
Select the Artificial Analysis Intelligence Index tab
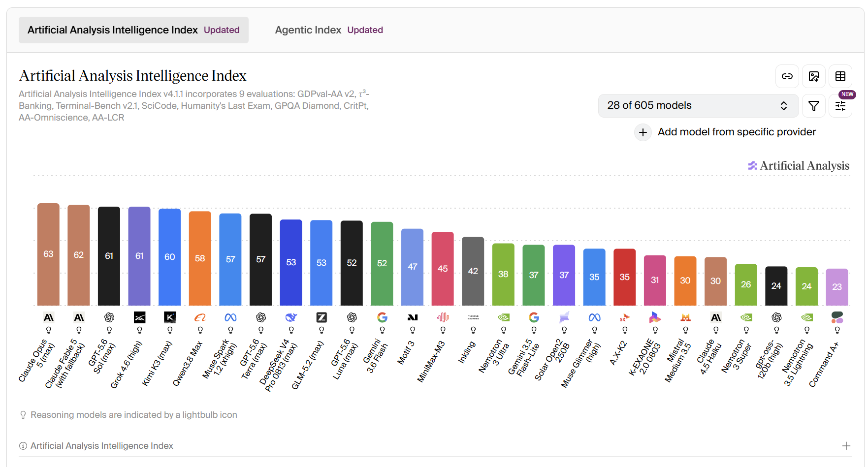tap(133, 30)
